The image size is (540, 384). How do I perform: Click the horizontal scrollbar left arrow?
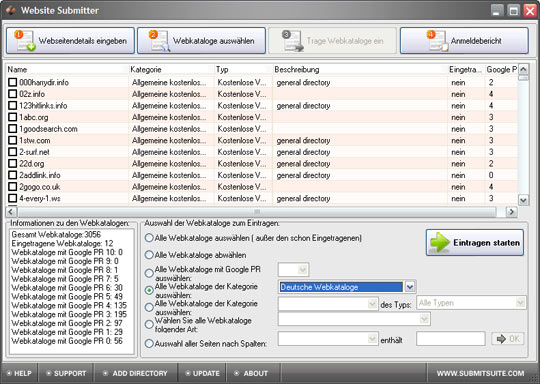click(11, 211)
